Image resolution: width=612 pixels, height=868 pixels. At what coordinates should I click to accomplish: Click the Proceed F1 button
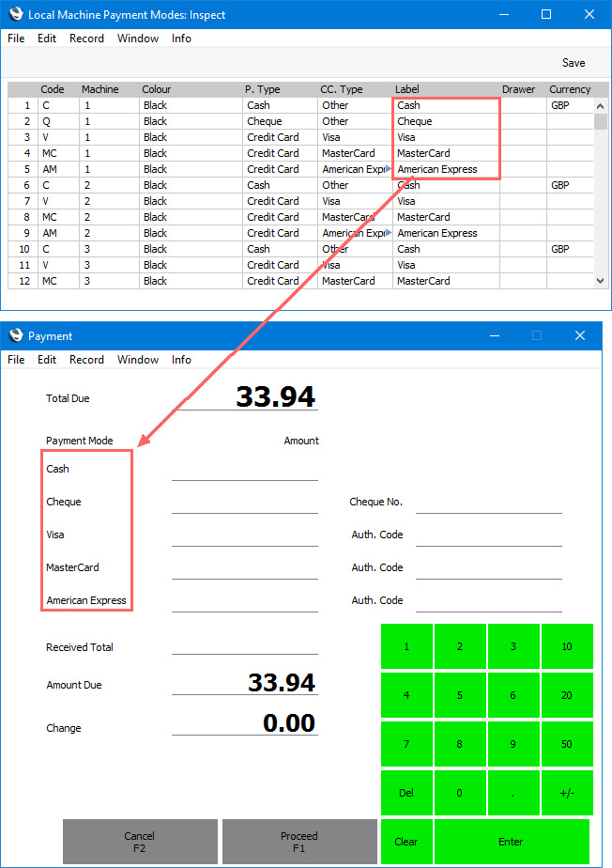[299, 842]
